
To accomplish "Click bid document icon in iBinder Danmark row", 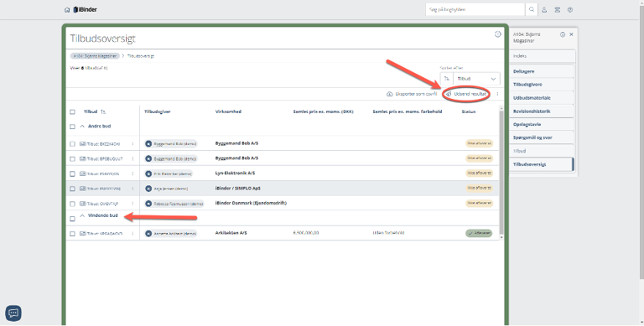I will coord(82,204).
